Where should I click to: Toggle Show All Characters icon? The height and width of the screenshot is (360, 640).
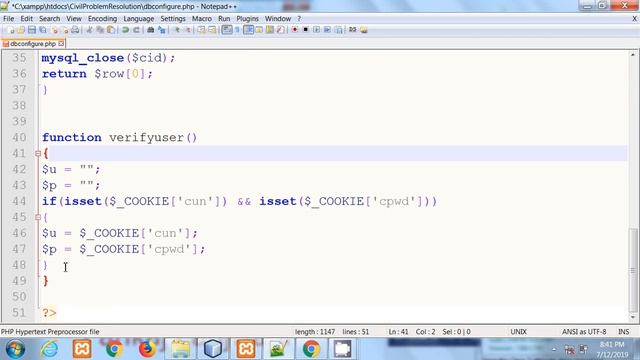(238, 30)
